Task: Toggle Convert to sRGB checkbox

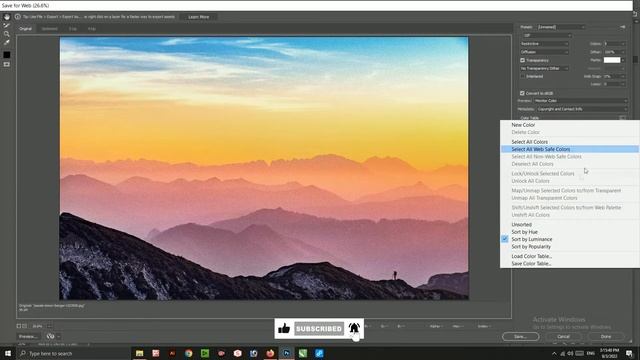Action: [x=522, y=93]
